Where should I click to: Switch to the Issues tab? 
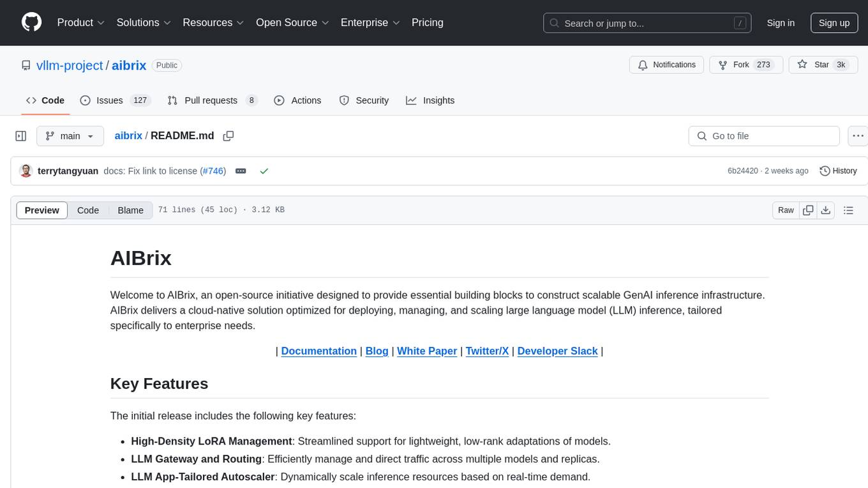coord(114,100)
